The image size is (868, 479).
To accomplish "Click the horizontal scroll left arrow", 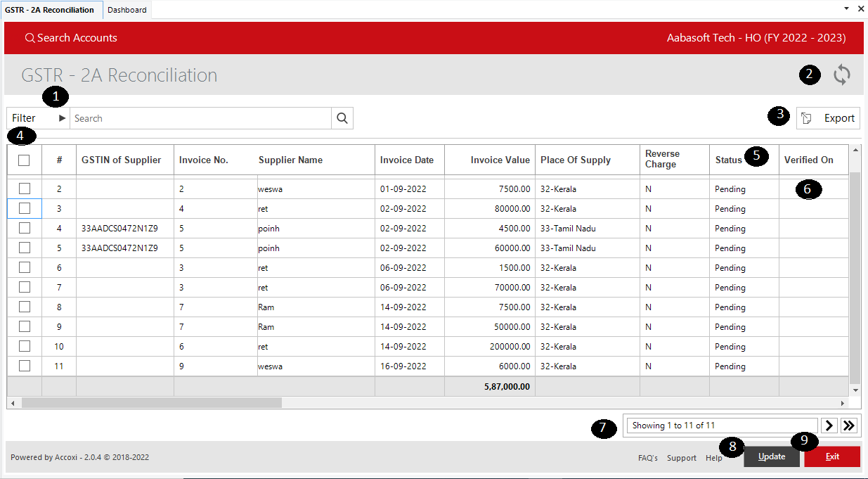I will pos(12,403).
